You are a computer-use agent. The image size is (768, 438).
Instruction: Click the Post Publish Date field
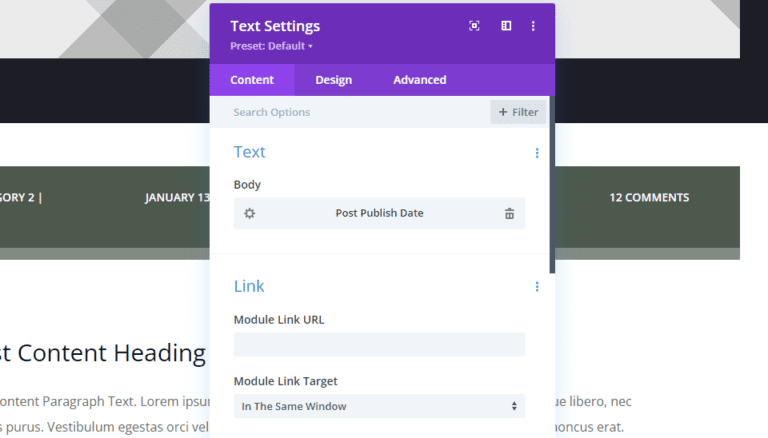[379, 213]
